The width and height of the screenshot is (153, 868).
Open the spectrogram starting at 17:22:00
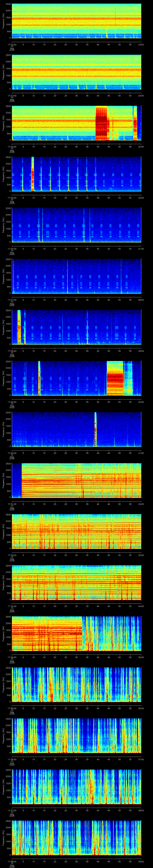(76, 21)
